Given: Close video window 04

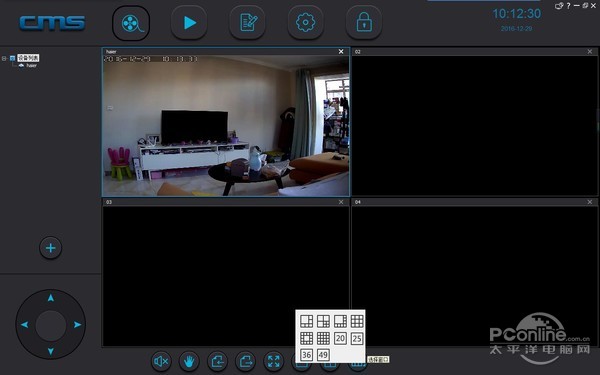Looking at the screenshot, I should pyautogui.click(x=590, y=202).
